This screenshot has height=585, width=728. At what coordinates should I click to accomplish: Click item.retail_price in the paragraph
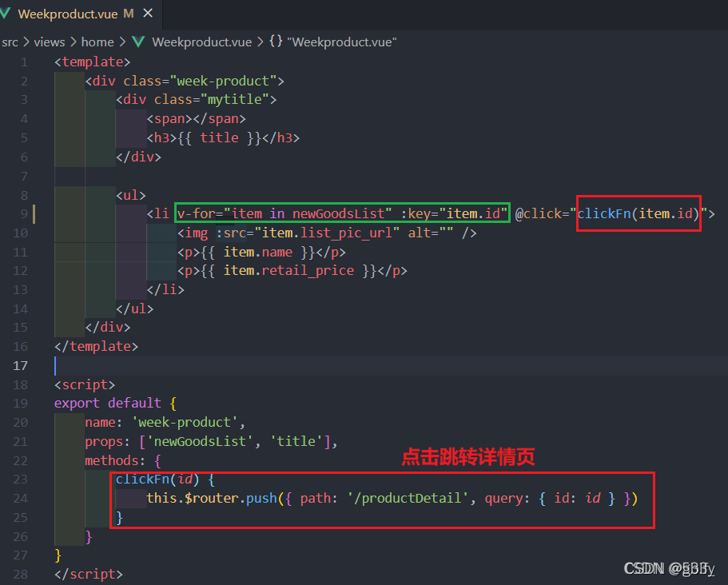point(288,271)
